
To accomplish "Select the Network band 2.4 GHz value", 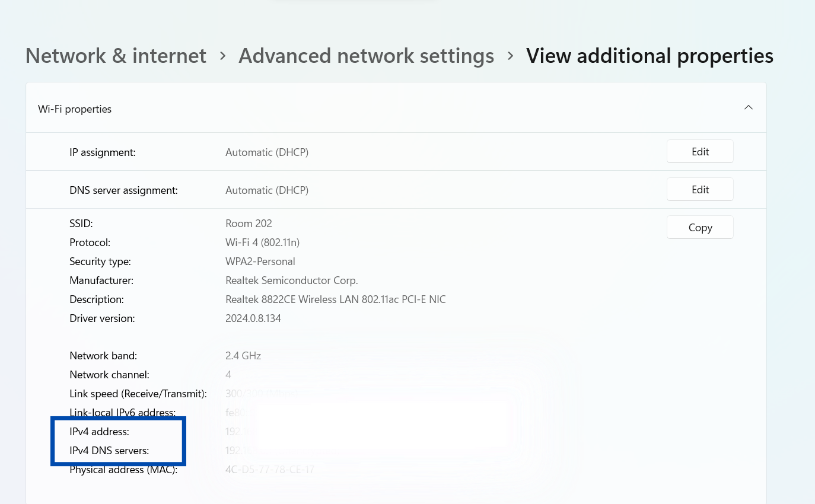I will [x=243, y=355].
